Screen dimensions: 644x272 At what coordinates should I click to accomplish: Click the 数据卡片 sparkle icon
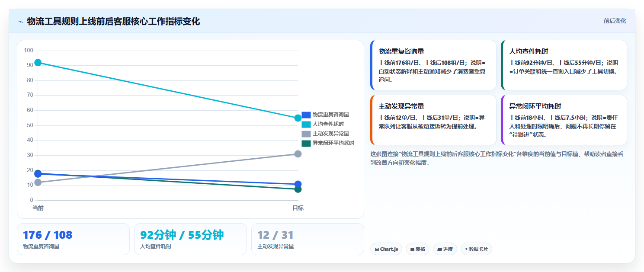click(466, 249)
